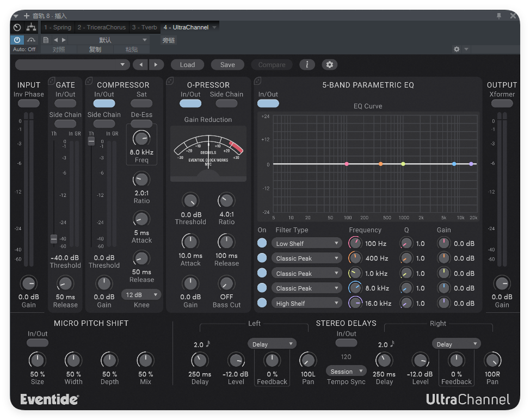
Task: Click the 复制 copy button
Action: coord(95,50)
